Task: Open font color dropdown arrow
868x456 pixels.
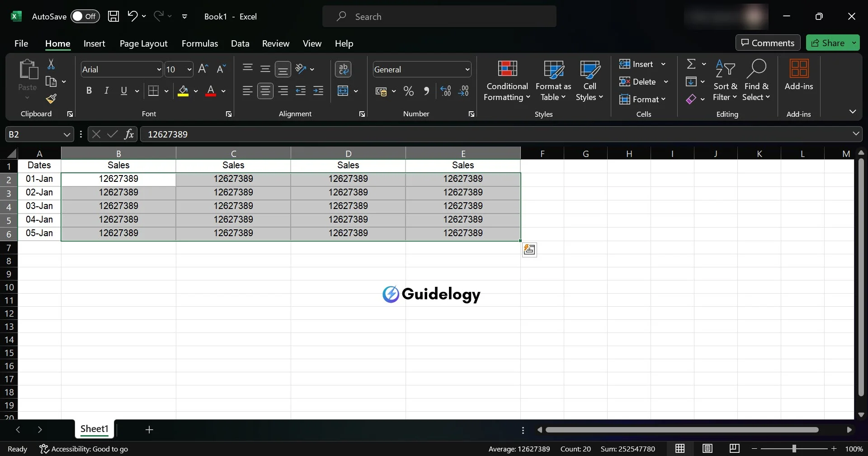Action: click(223, 91)
